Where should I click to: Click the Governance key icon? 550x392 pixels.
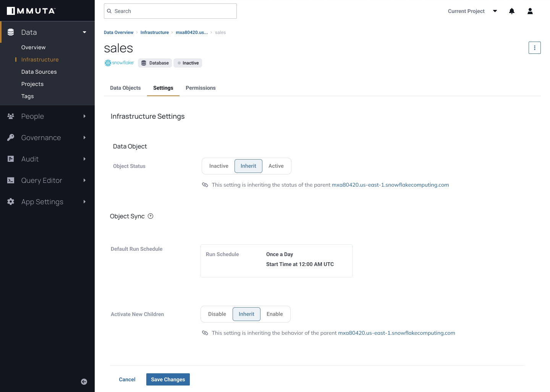pyautogui.click(x=11, y=137)
